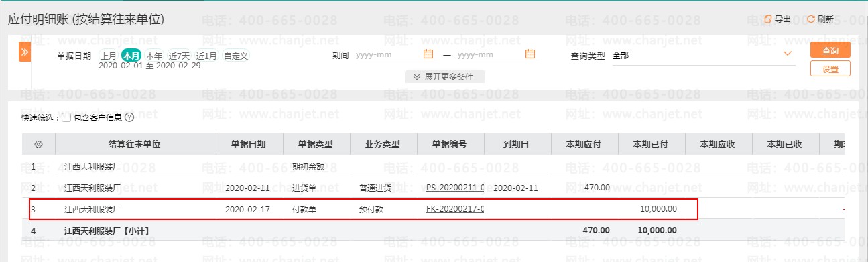
Task: Select the 上月 date range option
Action: pos(109,56)
